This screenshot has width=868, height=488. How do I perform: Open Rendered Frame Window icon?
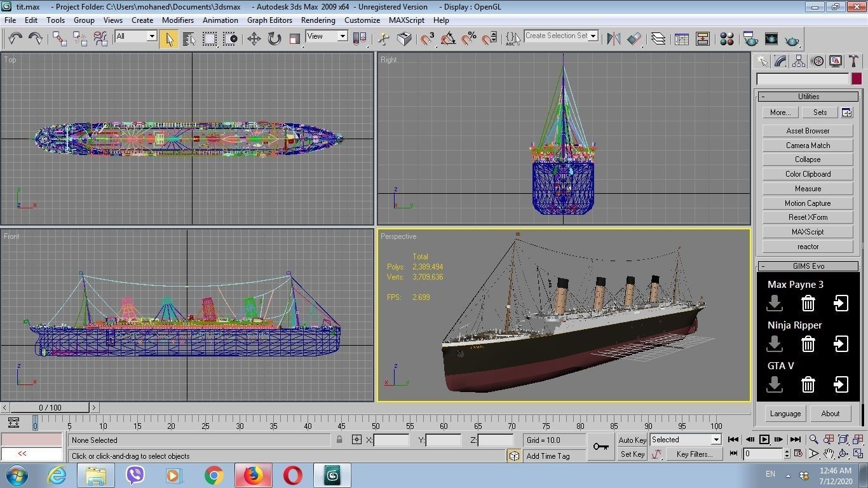(771, 39)
